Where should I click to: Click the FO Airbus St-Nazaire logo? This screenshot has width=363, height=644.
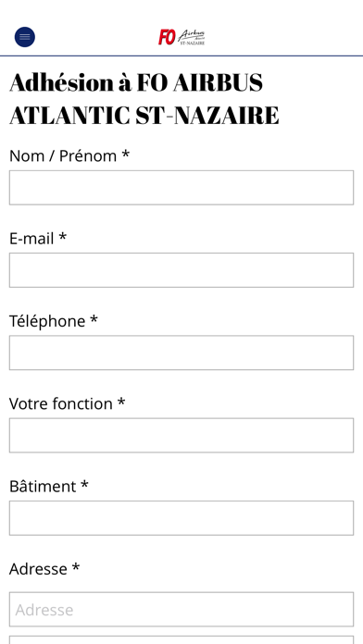(x=181, y=37)
